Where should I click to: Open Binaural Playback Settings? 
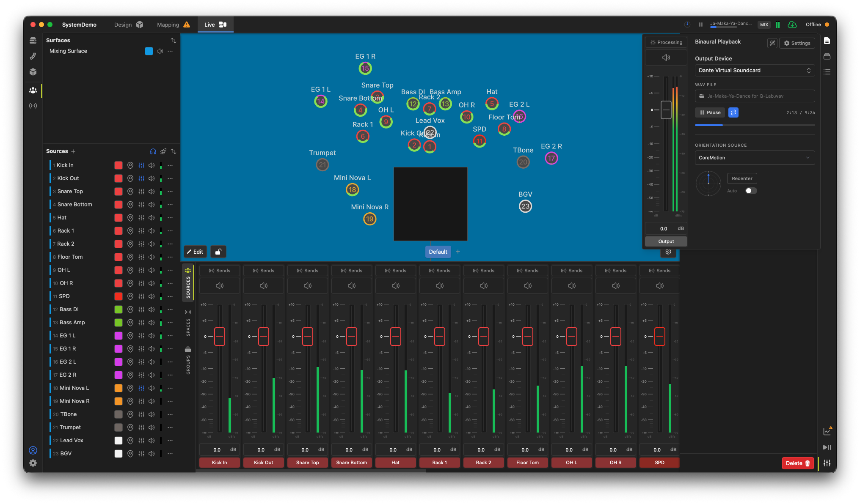coord(797,43)
